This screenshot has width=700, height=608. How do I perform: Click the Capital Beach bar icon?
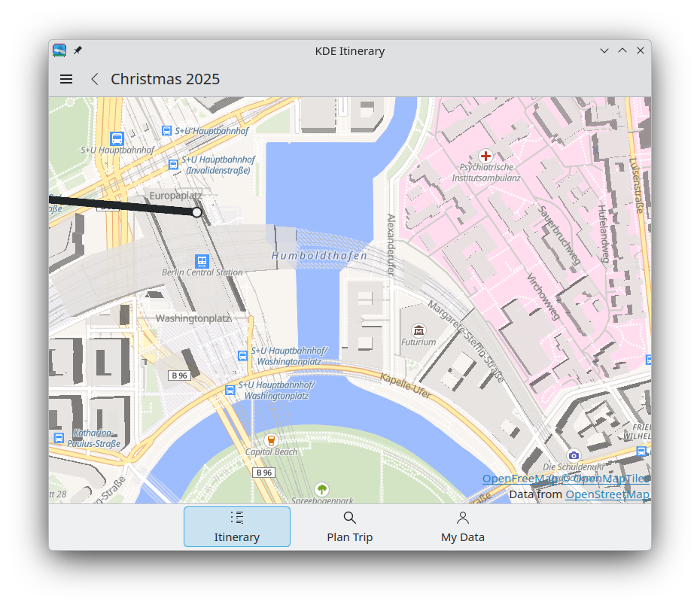[271, 440]
